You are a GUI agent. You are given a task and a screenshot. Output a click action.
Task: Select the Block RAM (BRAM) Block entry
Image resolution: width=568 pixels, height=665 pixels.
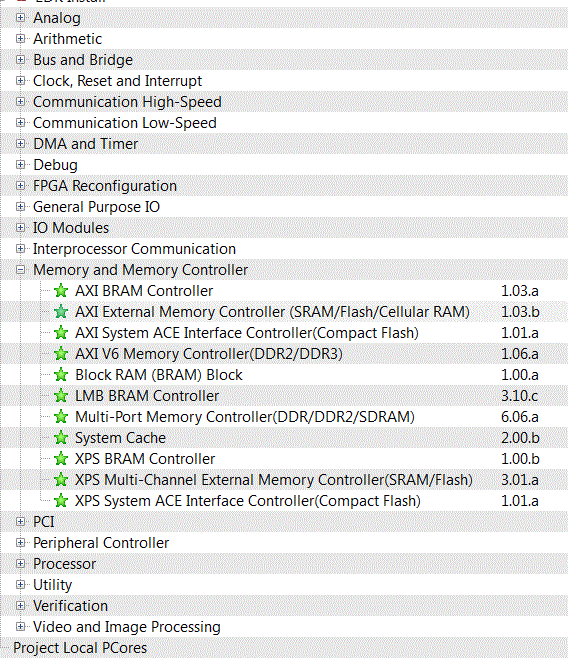[159, 375]
